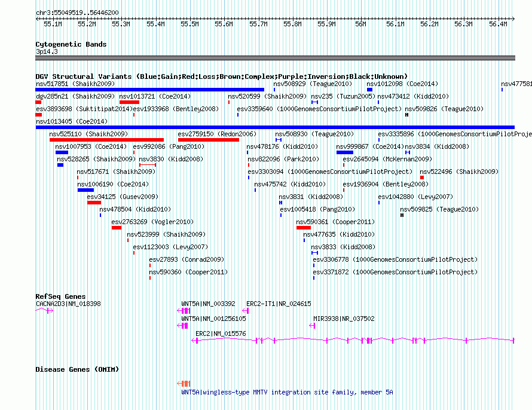Image resolution: width=532 pixels, height=410 pixels.
Task: Open the dgv285n21 (Shaikh2009) label
Action: 75,96
